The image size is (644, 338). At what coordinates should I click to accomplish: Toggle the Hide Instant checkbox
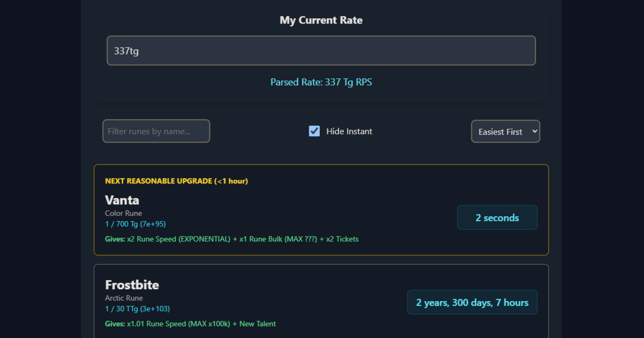(x=314, y=130)
